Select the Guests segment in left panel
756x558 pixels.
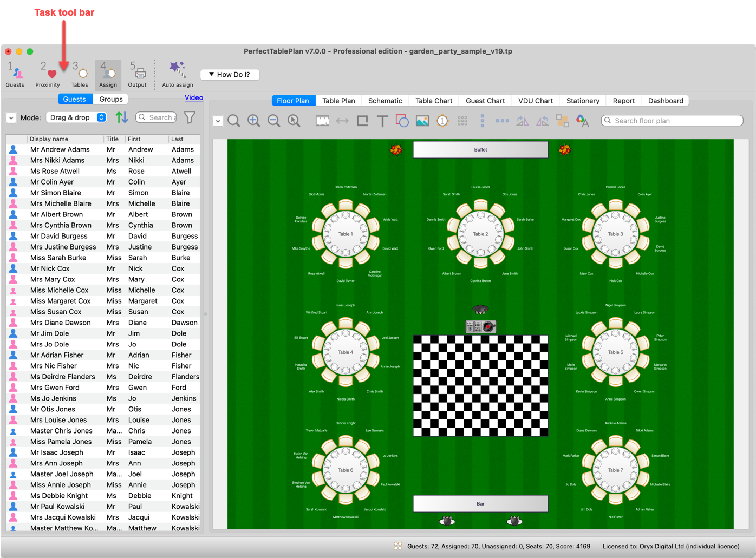tap(74, 99)
